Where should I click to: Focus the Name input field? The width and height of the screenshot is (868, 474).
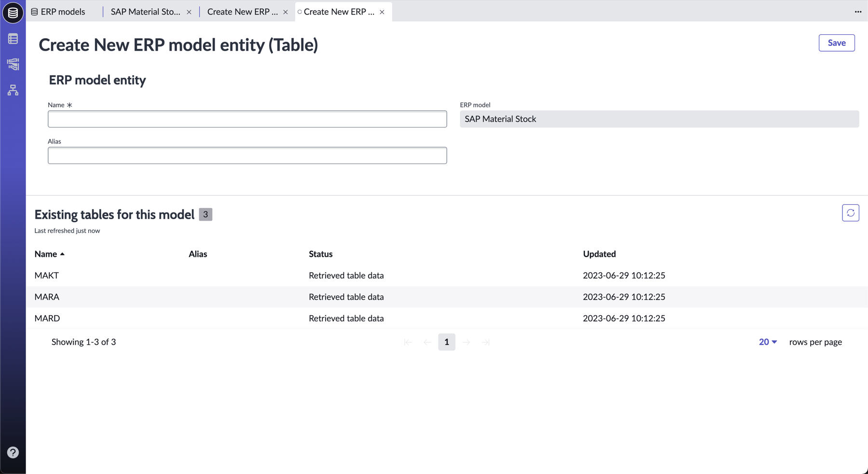[x=247, y=119]
